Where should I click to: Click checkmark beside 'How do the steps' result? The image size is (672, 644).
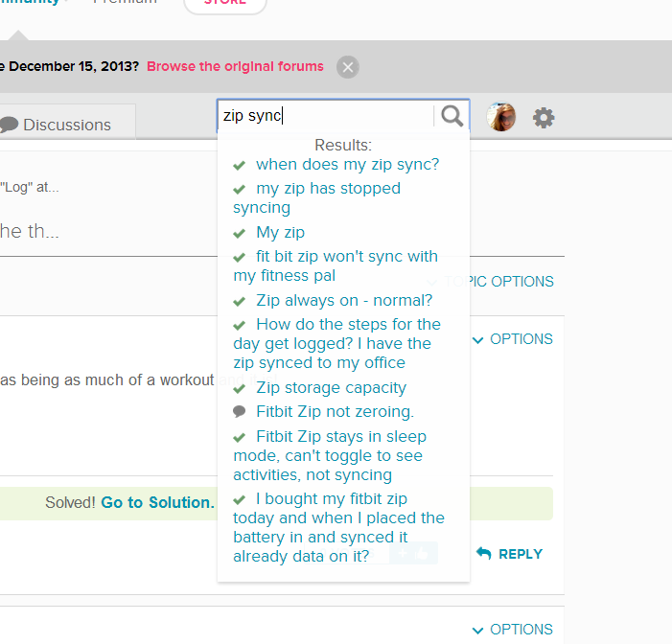pos(239,326)
